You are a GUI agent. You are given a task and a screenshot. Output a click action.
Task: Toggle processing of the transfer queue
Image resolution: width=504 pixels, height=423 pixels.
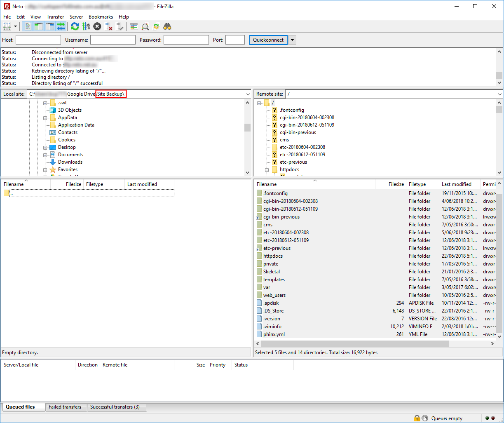coord(86,26)
